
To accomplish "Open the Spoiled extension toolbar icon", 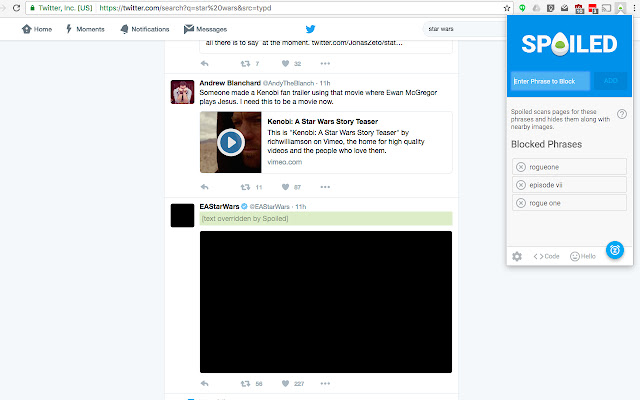I will (x=620, y=8).
